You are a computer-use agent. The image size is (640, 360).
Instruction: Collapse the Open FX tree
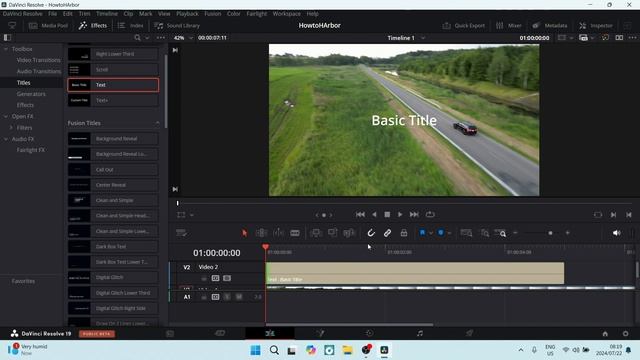6,116
